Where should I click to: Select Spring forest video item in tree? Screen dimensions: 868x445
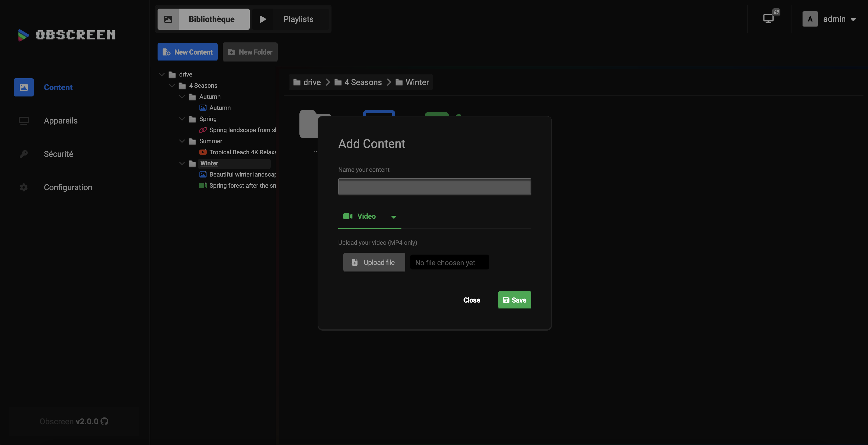pyautogui.click(x=242, y=185)
